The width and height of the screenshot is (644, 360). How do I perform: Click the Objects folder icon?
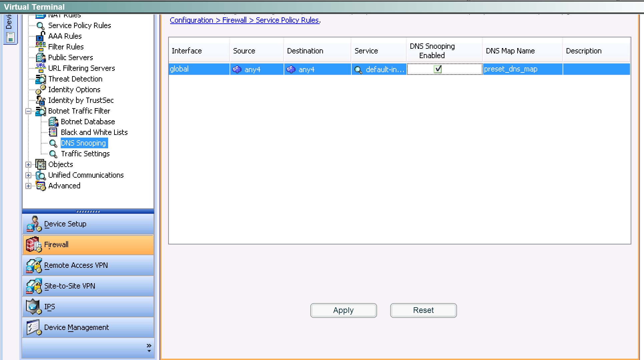click(41, 164)
